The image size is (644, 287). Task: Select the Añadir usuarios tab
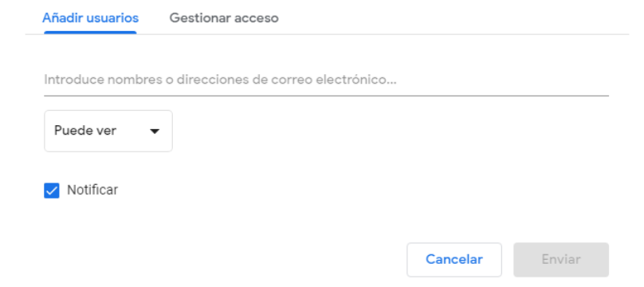pyautogui.click(x=90, y=18)
